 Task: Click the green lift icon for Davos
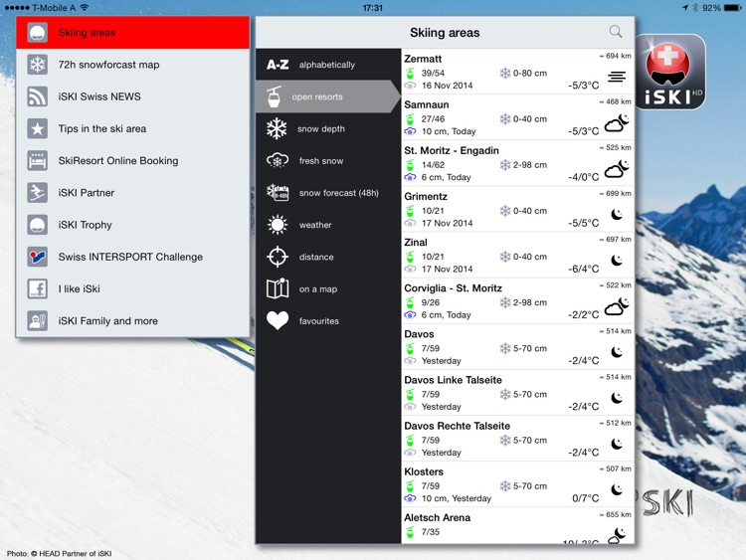(410, 348)
